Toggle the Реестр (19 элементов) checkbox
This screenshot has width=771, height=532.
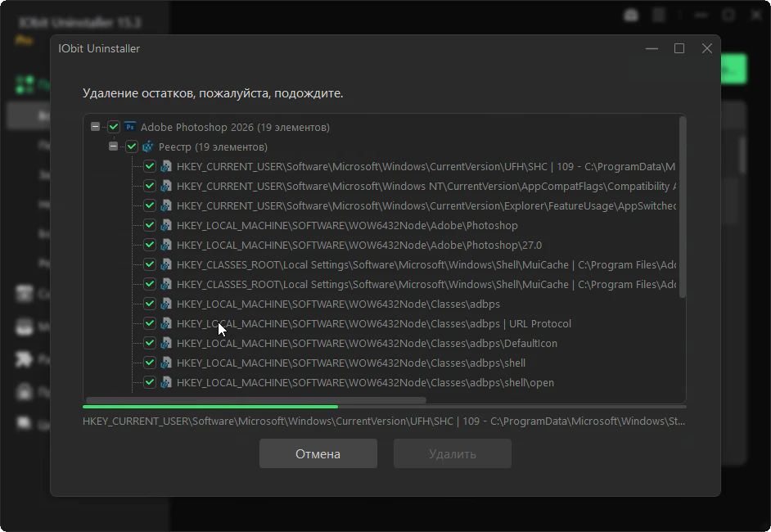tap(132, 147)
